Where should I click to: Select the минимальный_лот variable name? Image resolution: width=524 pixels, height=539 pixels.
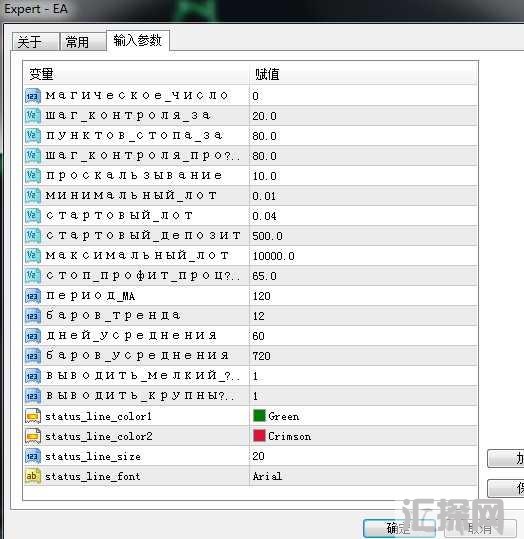click(x=131, y=196)
